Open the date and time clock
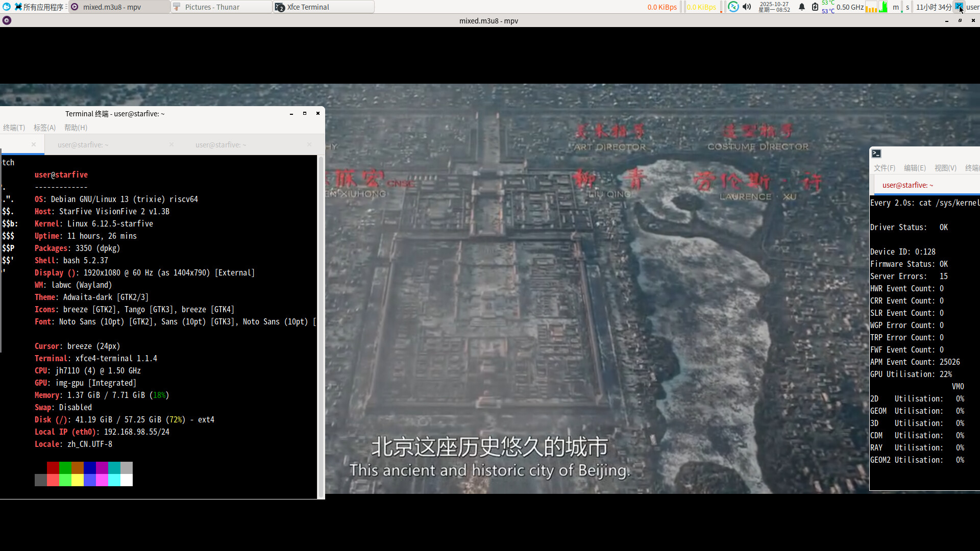This screenshot has width=980, height=551. point(774,7)
